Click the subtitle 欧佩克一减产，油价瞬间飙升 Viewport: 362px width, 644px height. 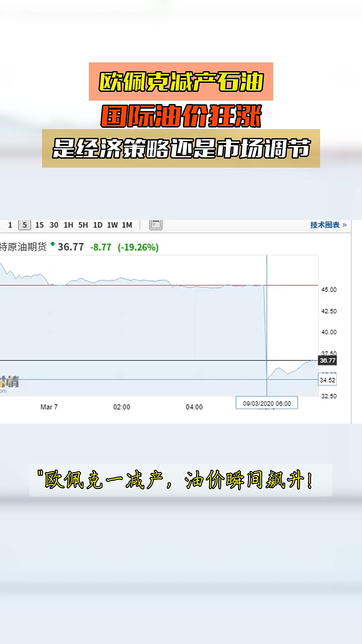pos(181,480)
